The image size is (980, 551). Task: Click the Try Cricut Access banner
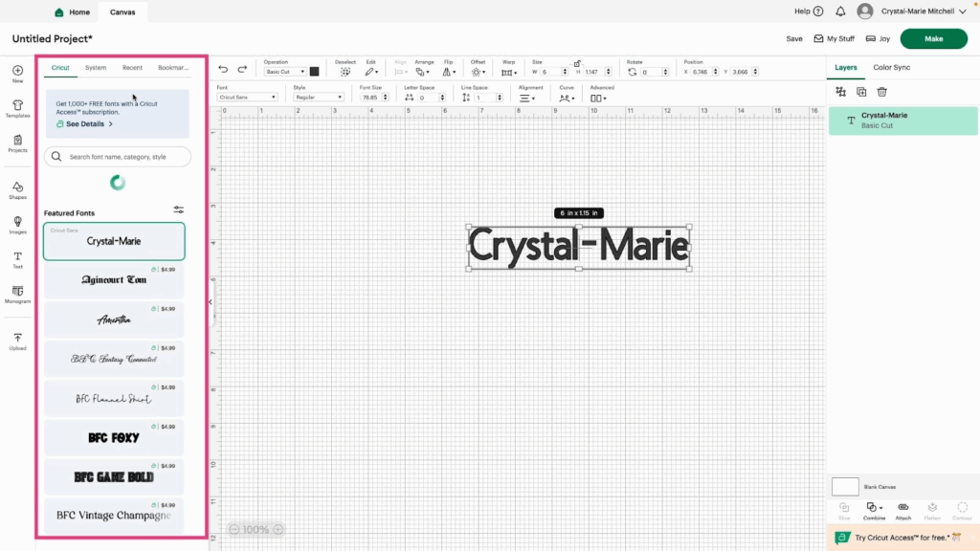tap(903, 538)
